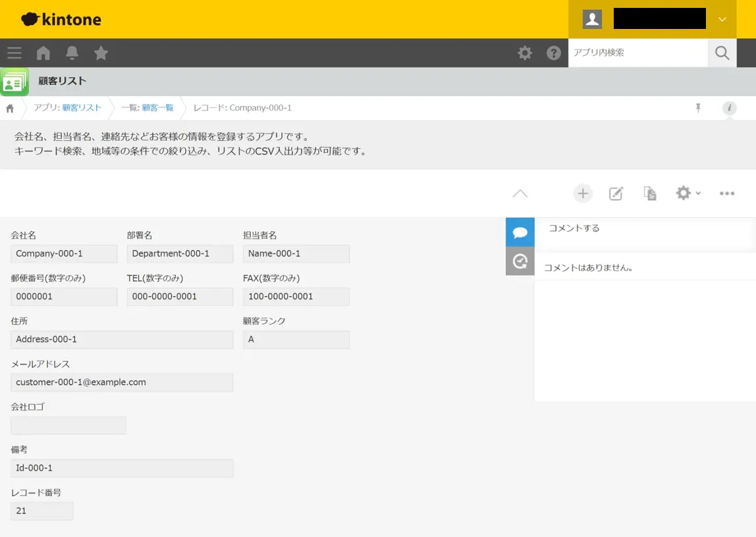Image resolution: width=756 pixels, height=537 pixels.
Task: Open the more options ellipsis menu
Action: coord(726,193)
